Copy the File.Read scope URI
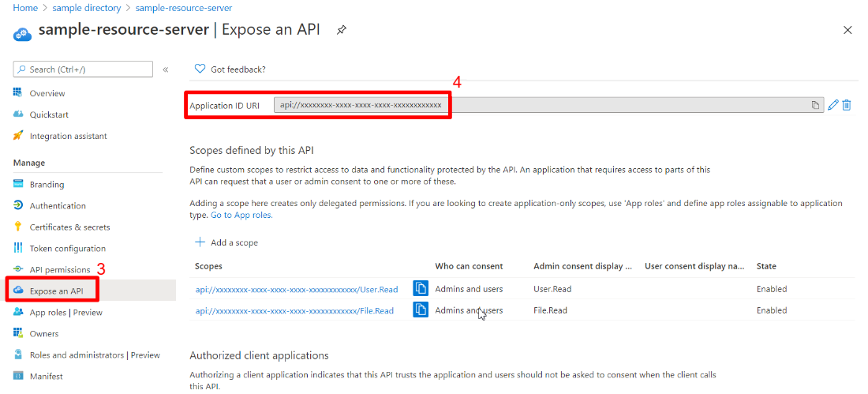868x394 pixels. pos(421,310)
